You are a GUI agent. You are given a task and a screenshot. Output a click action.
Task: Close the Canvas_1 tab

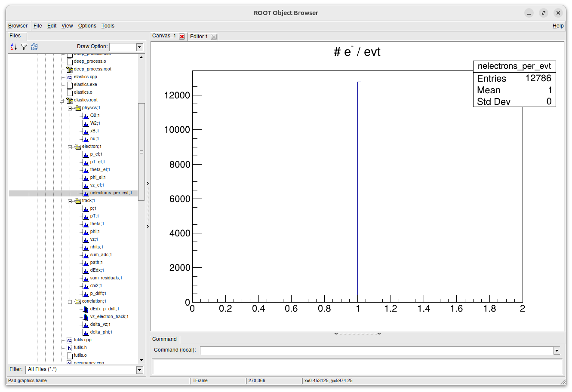[x=182, y=37]
